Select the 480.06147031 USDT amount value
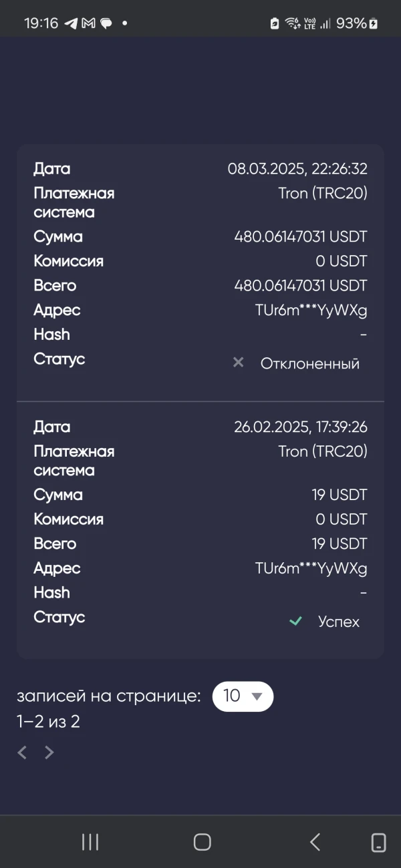 coord(300,236)
